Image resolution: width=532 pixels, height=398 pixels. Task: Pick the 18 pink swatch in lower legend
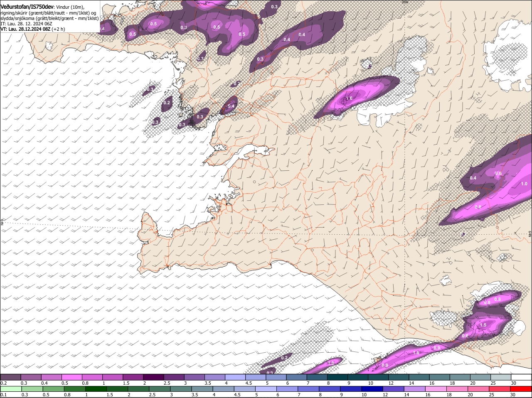tap(457, 389)
